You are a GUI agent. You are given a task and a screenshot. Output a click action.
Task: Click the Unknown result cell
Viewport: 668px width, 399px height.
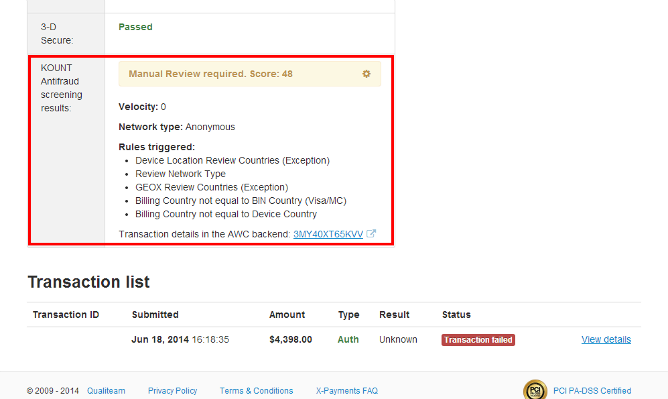coord(398,339)
